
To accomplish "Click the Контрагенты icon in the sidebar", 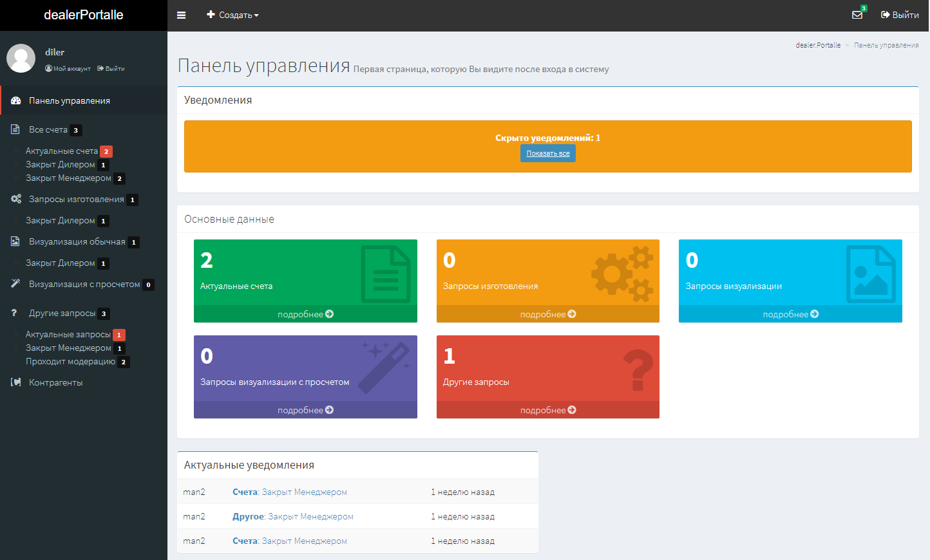I will tap(16, 382).
